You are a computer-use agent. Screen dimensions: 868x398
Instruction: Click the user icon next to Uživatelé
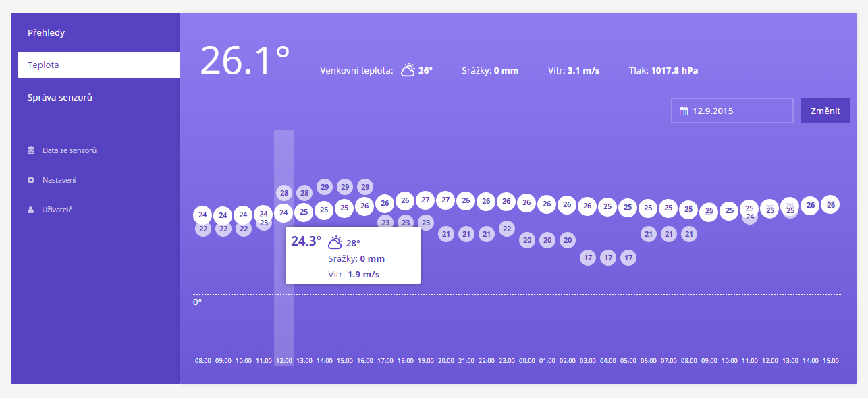31,210
